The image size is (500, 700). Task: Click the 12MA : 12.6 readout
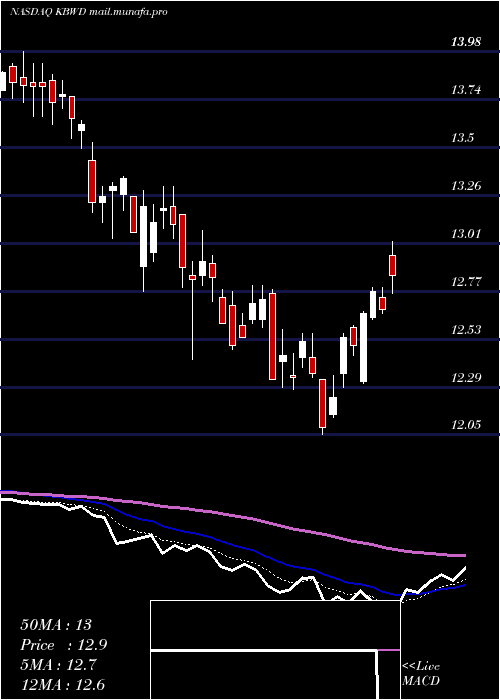tap(63, 684)
